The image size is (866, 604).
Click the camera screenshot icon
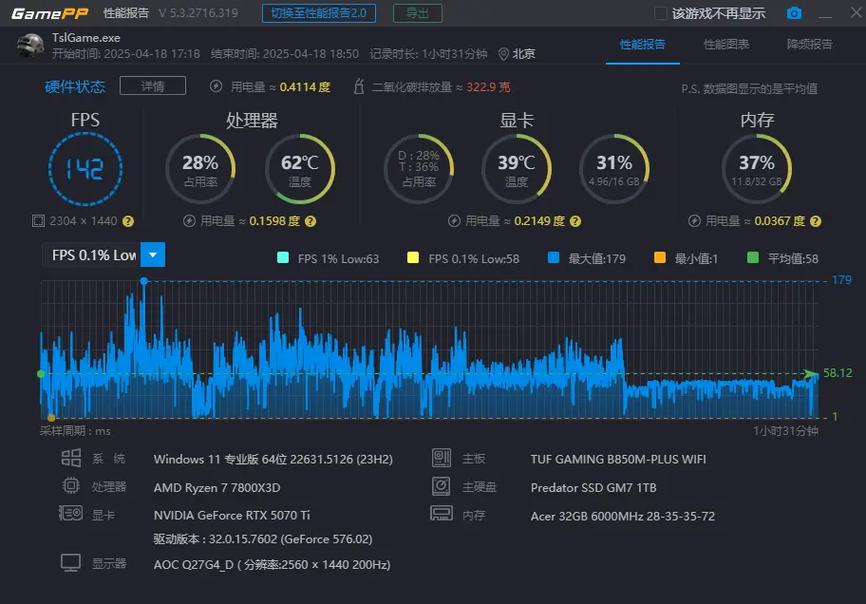794,13
